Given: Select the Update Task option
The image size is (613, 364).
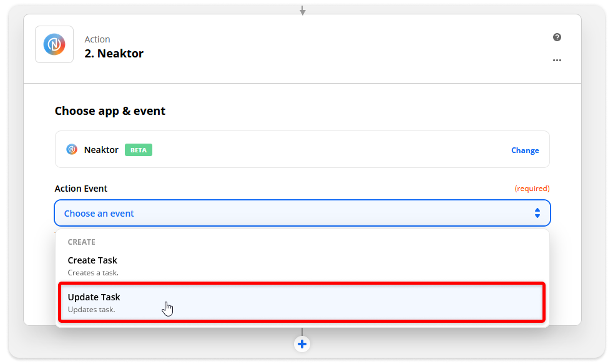Looking at the screenshot, I should 302,303.
